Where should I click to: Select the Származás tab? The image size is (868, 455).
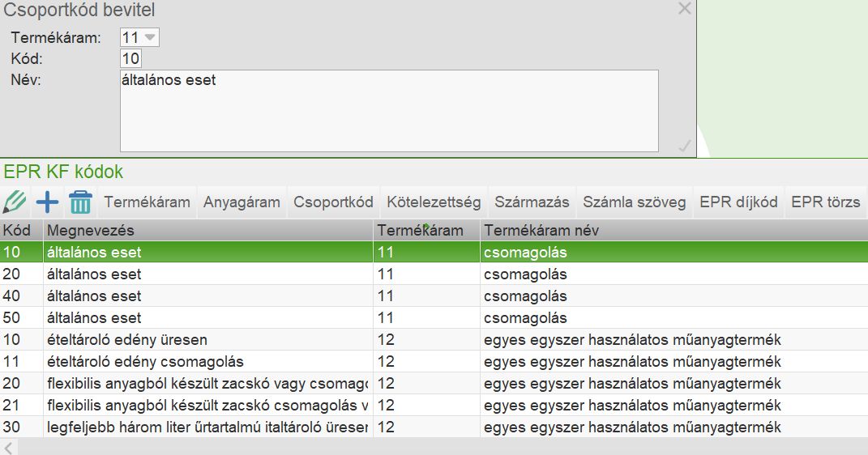tap(532, 202)
